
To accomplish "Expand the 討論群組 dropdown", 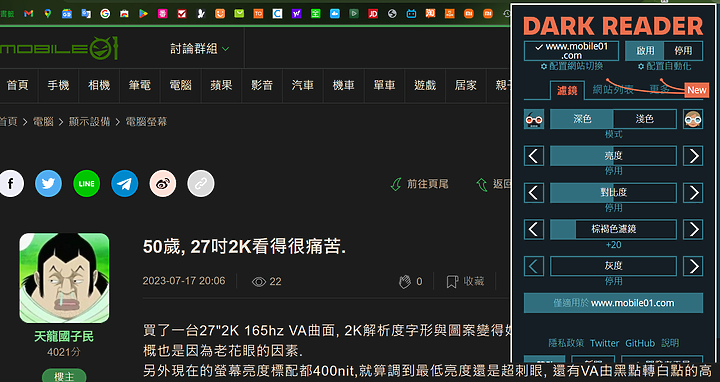I will 200,48.
